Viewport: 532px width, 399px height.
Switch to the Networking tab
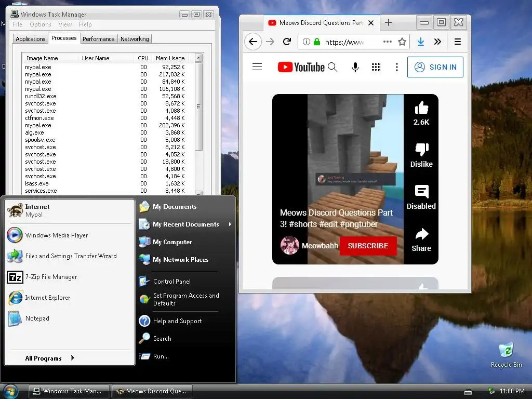pos(135,39)
